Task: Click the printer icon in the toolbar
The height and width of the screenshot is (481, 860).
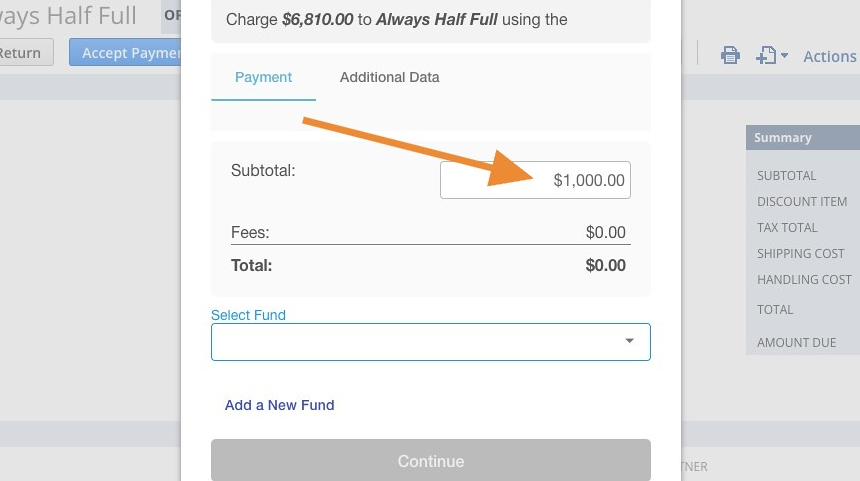Action: click(730, 55)
